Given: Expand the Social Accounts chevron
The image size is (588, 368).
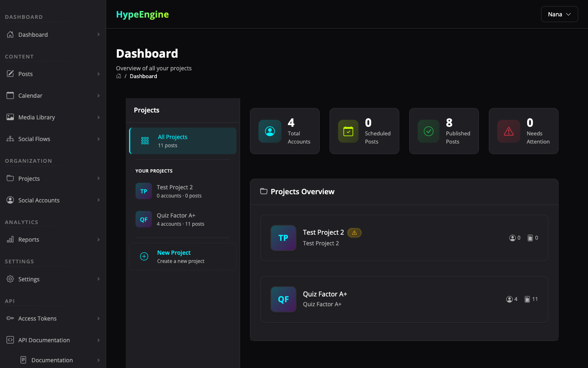Looking at the screenshot, I should (98, 200).
